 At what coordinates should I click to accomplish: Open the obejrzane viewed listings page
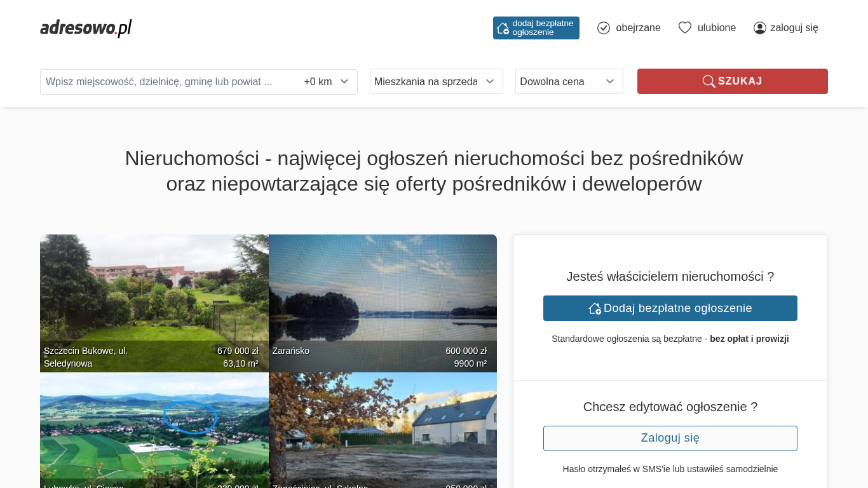637,28
